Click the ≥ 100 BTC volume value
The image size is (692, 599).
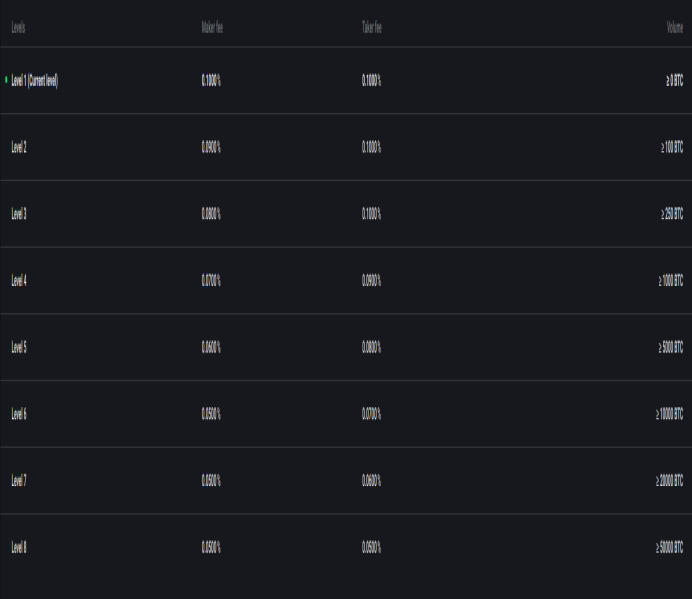pyautogui.click(x=672, y=147)
